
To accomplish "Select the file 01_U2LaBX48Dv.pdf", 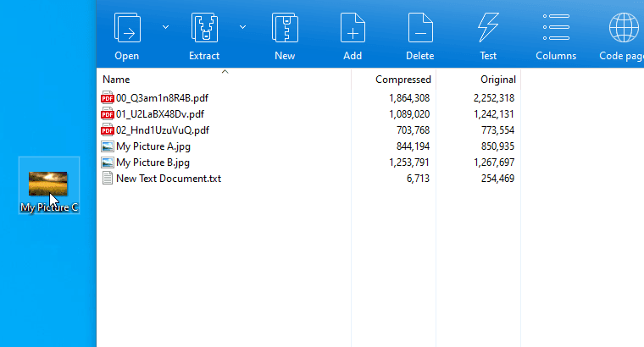I will pos(159,114).
